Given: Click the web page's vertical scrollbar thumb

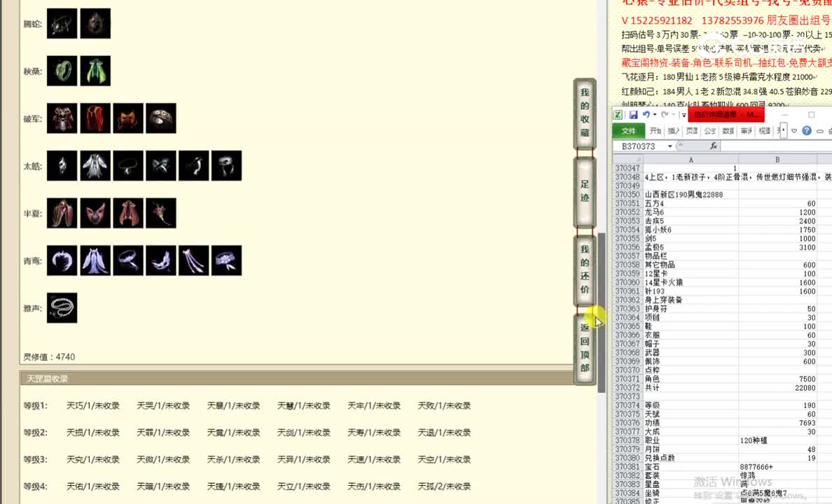Looking at the screenshot, I should 602,313.
